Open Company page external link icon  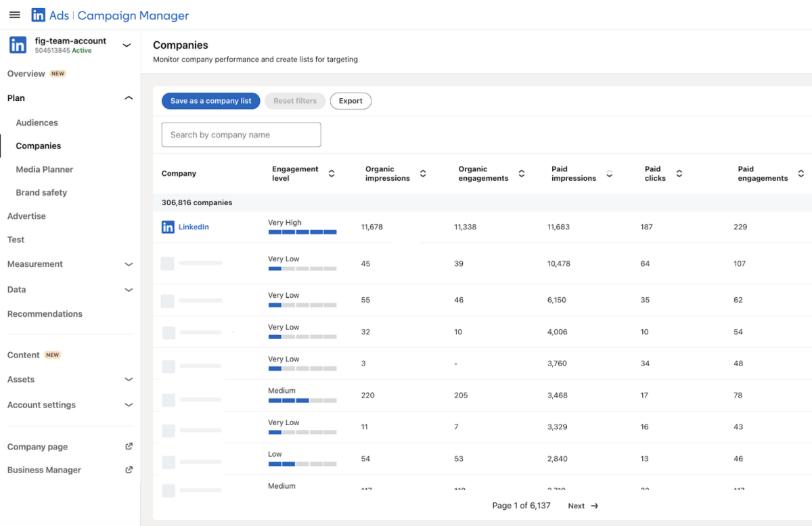point(129,447)
